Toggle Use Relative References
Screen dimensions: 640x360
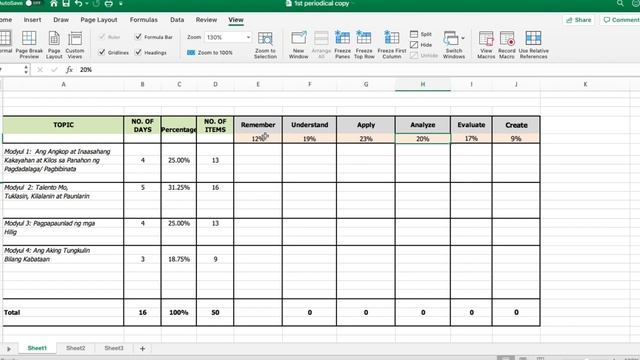click(x=533, y=44)
